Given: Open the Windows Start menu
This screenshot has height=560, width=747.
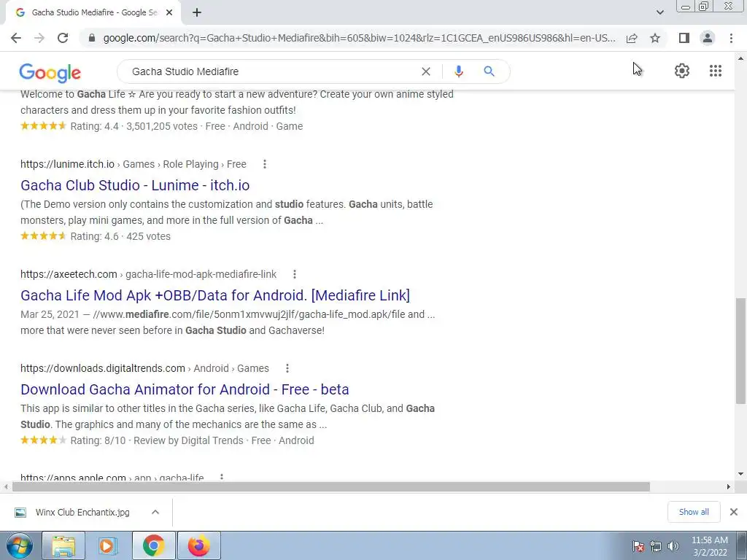Looking at the screenshot, I should [x=20, y=545].
